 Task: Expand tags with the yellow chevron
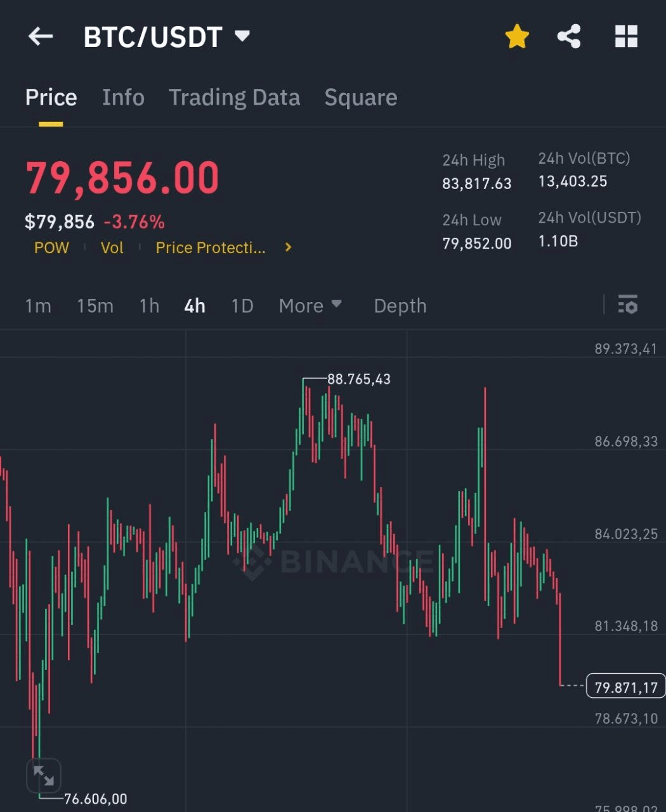pyautogui.click(x=289, y=247)
